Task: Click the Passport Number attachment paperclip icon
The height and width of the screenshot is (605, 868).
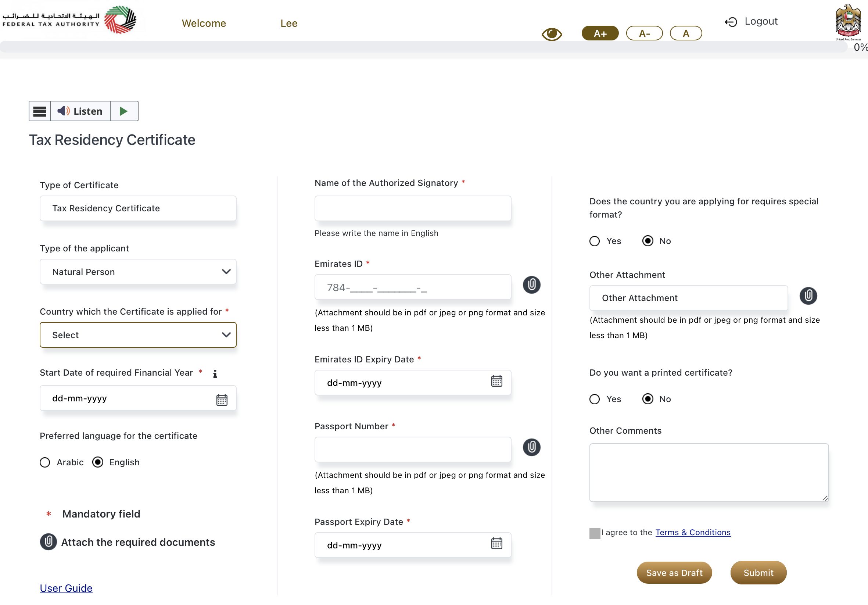Action: pos(531,447)
